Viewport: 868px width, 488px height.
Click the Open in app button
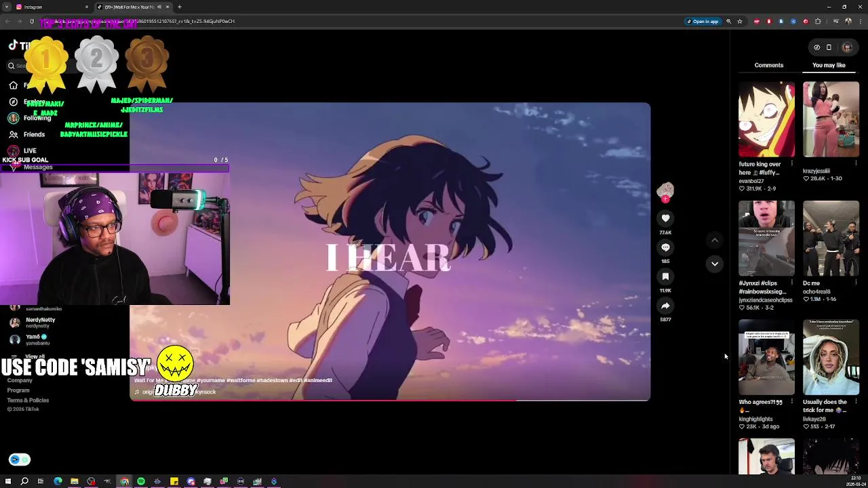tap(703, 21)
